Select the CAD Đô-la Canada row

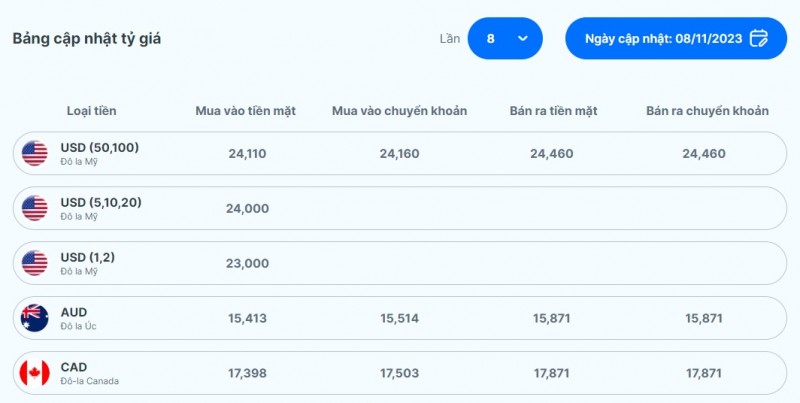point(400,373)
